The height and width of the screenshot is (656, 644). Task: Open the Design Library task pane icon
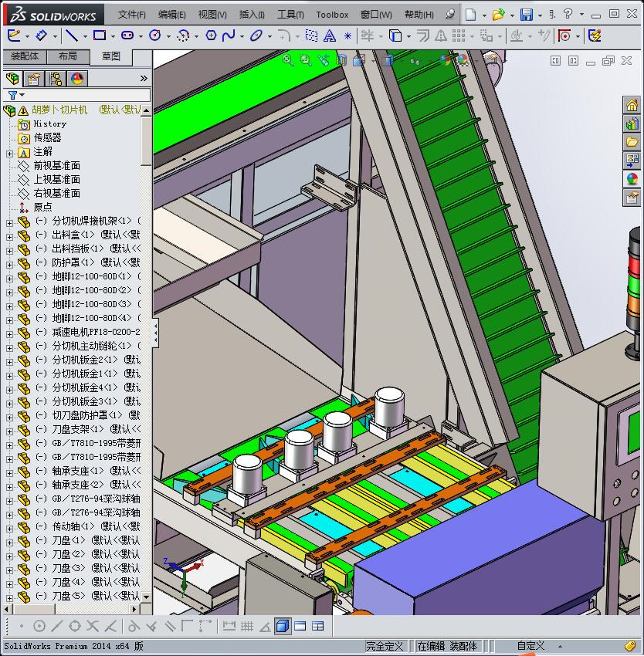pyautogui.click(x=632, y=123)
